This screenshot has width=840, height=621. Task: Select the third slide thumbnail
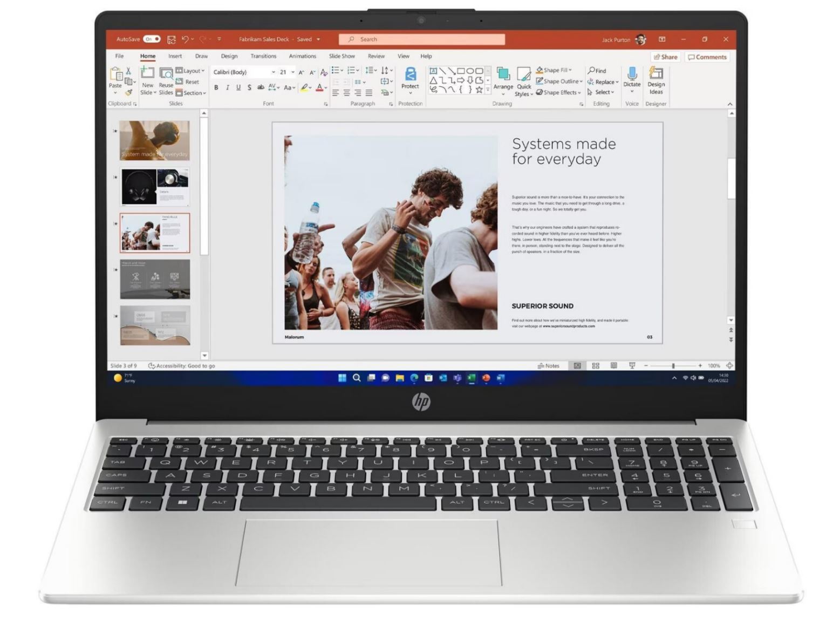[x=155, y=232]
